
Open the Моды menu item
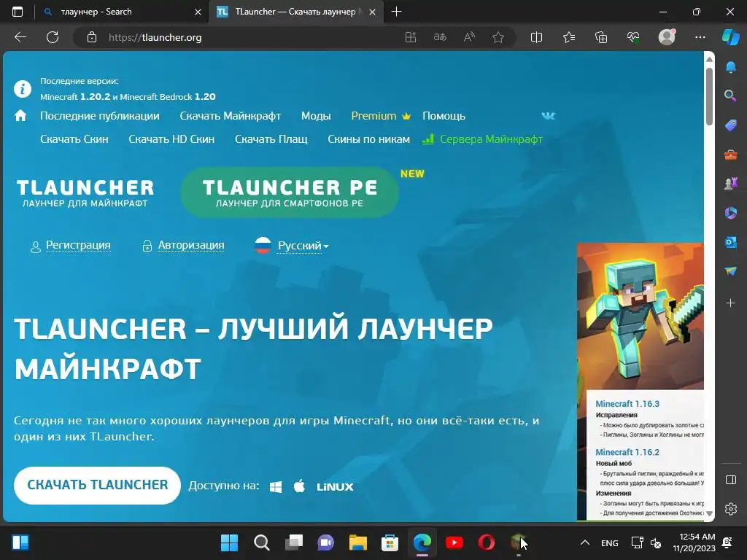tap(316, 116)
